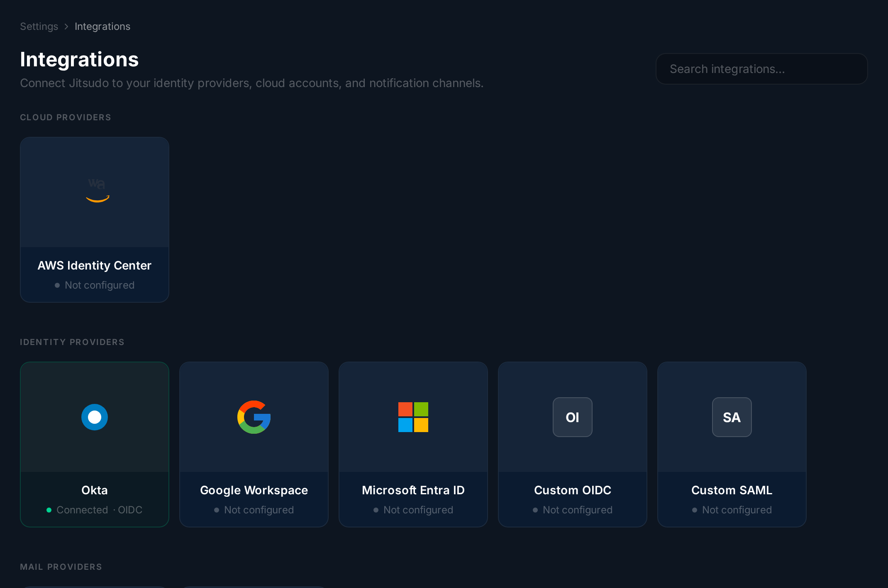This screenshot has width=888, height=588.
Task: Click Not configured under Custom OIDC
Action: (573, 510)
